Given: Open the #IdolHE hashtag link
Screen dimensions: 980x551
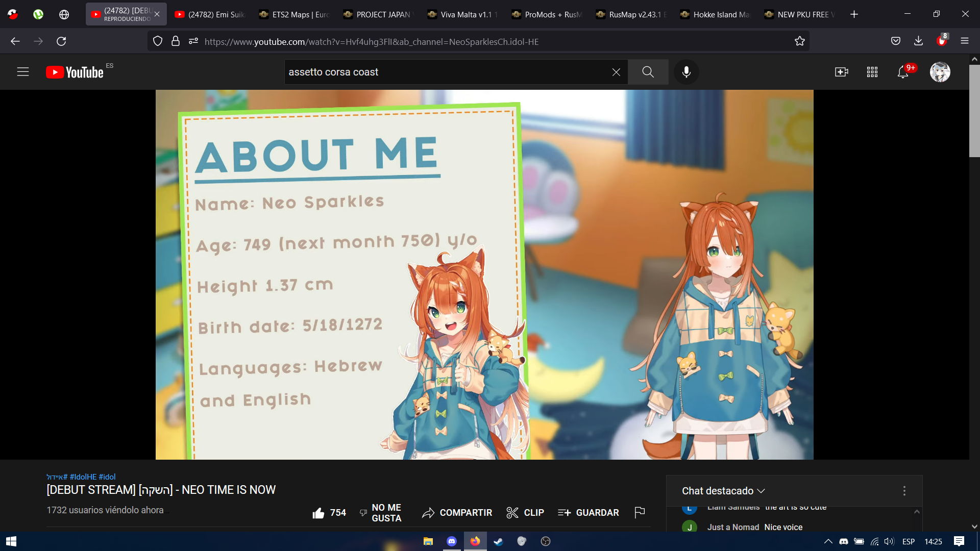Looking at the screenshot, I should coord(83,477).
